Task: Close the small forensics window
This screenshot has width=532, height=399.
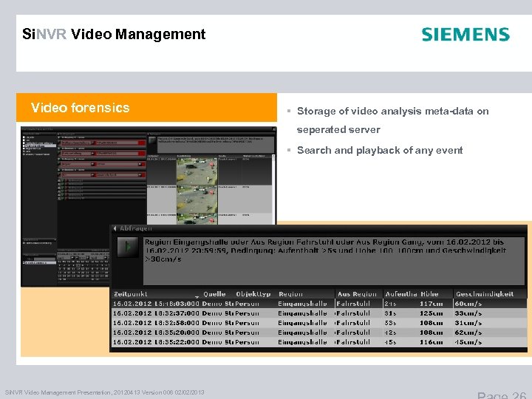Action: point(274,129)
